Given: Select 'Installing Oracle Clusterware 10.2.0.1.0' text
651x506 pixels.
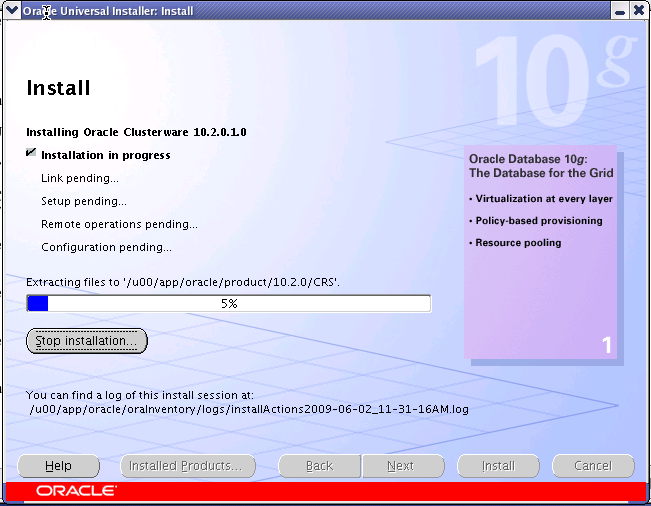Looking at the screenshot, I should (x=136, y=132).
